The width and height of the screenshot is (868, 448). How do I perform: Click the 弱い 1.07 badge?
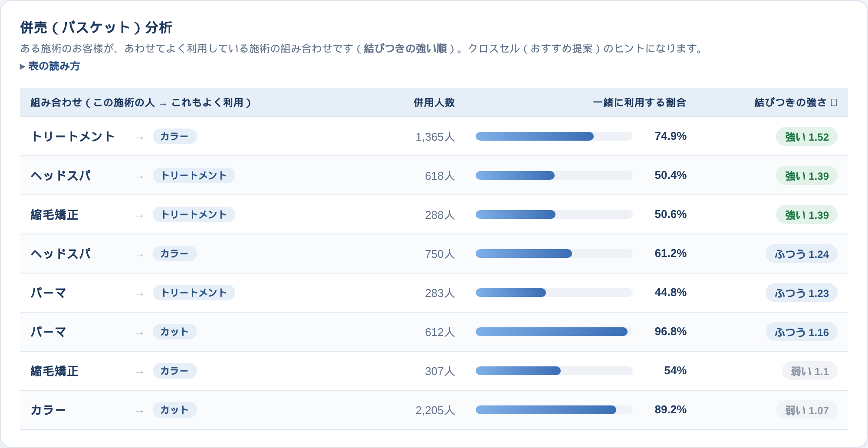806,410
